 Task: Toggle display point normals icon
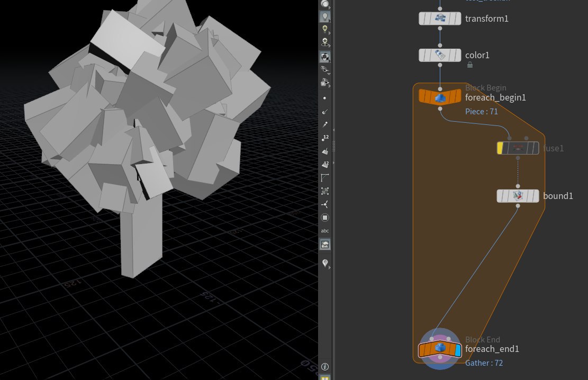click(325, 112)
